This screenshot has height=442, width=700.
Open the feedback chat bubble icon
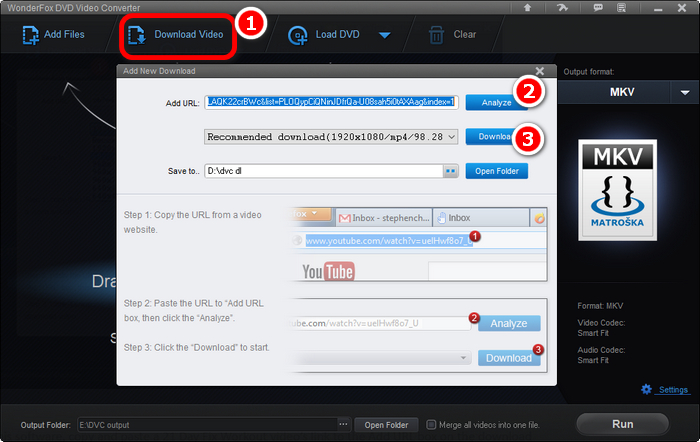598,8
